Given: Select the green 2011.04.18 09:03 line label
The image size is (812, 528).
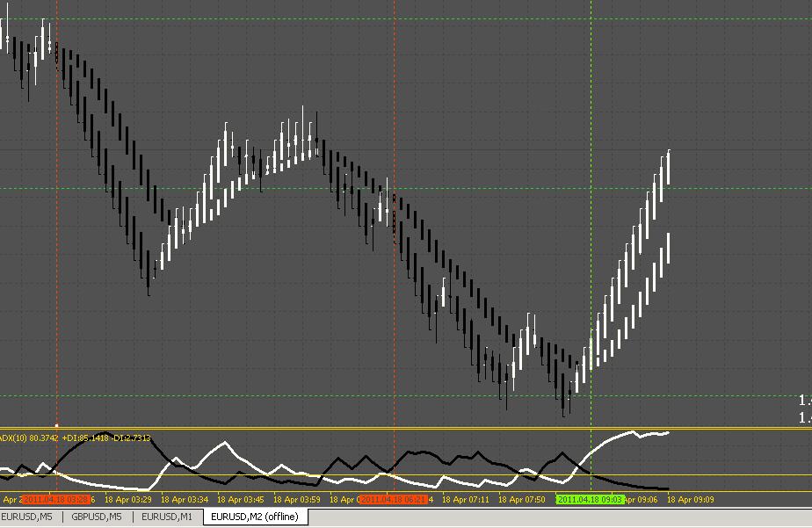Looking at the screenshot, I should coord(590,500).
